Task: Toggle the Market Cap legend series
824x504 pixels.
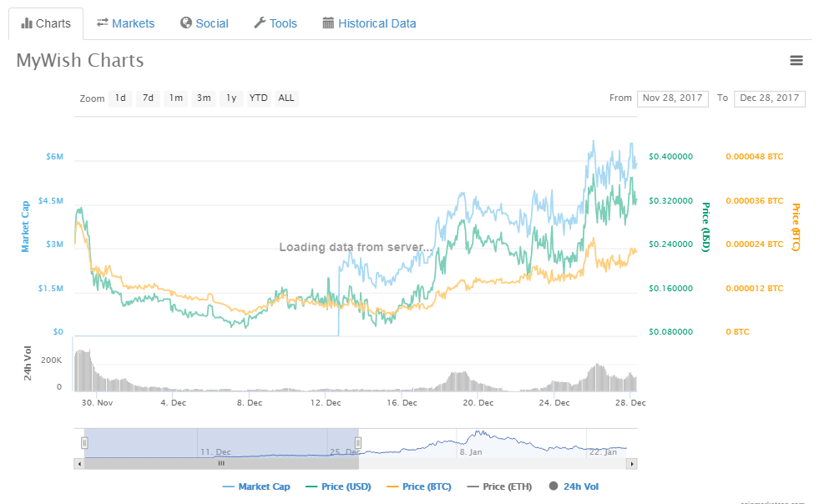Action: tap(256, 486)
